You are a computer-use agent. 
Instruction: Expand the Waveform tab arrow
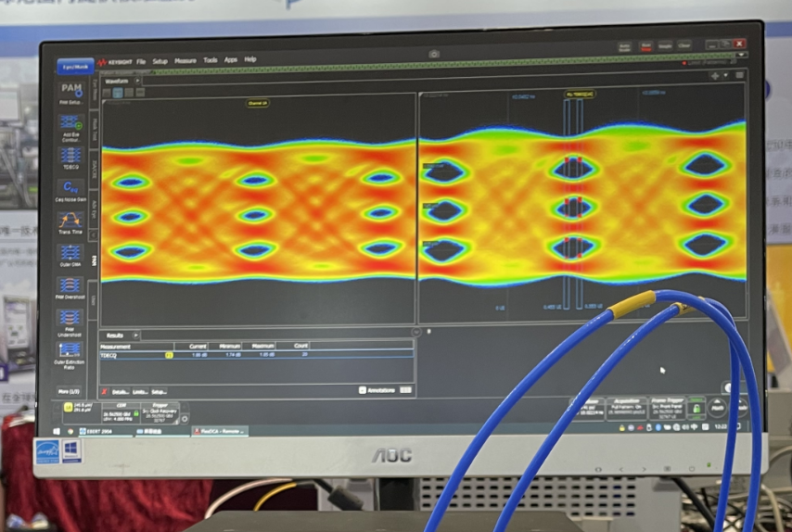(138, 81)
